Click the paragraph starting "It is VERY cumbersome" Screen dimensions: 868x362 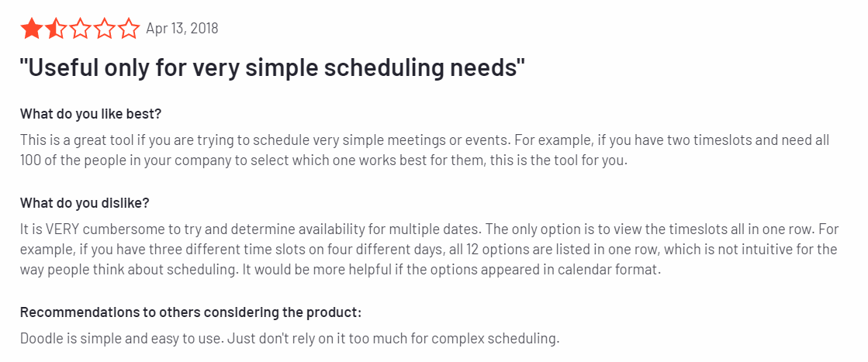click(x=428, y=250)
